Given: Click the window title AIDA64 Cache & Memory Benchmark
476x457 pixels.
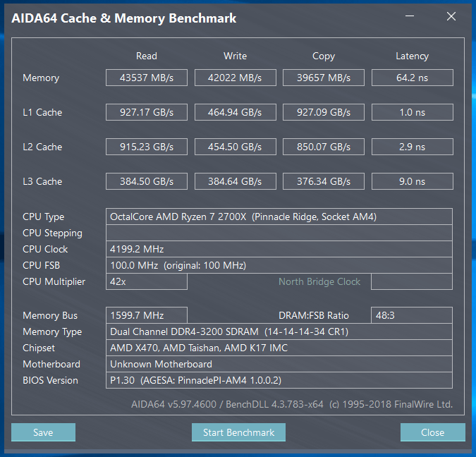Looking at the screenshot, I should coord(124,18).
